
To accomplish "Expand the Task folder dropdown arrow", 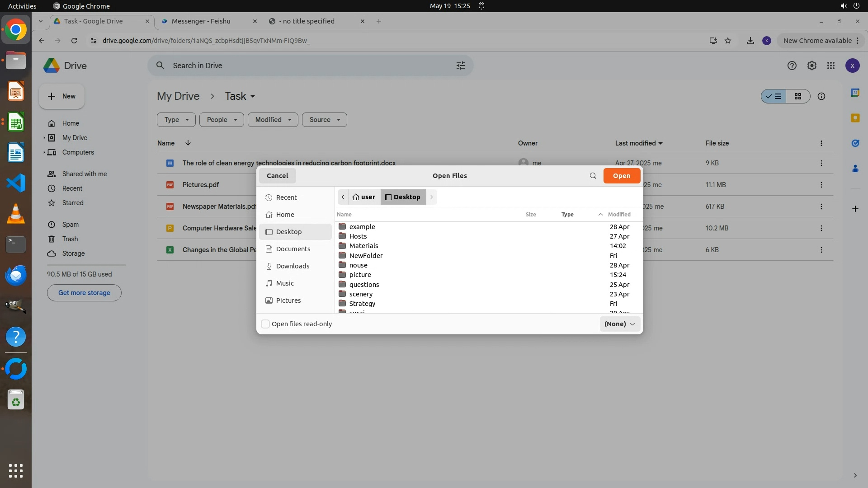I will [x=253, y=97].
